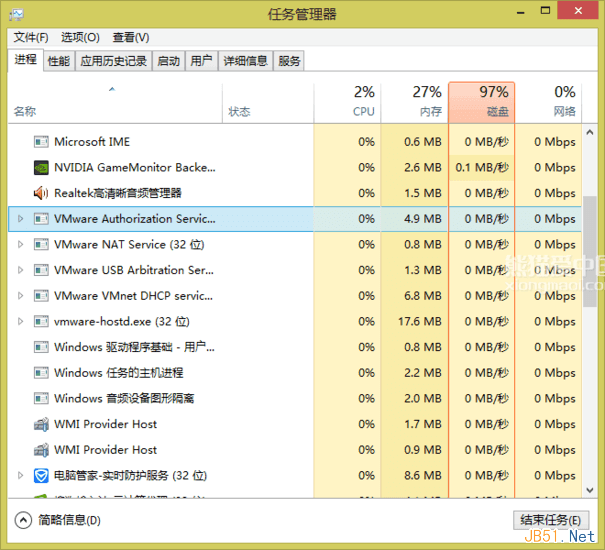Click the 0.1 MB/秒 disk value
Screen dimensions: 605x550
point(482,168)
